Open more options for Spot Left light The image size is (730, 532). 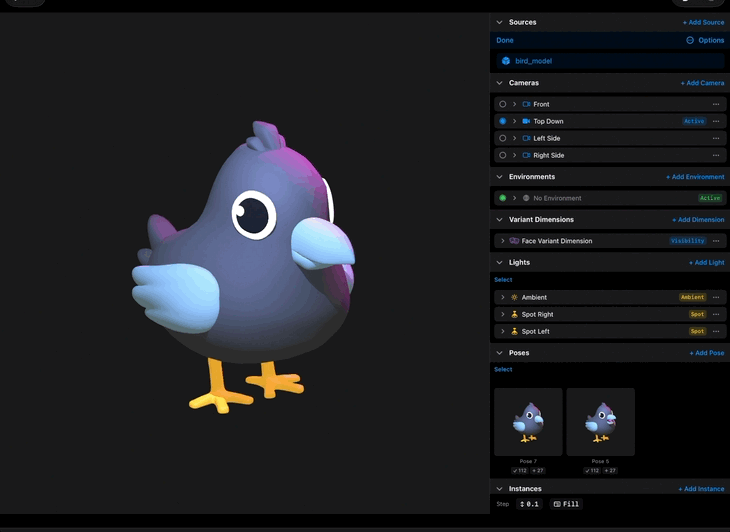pos(716,331)
